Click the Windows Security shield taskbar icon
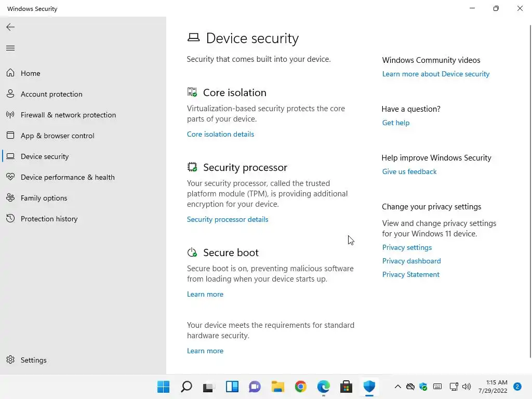Screen dimensions: 532x399 point(369,386)
